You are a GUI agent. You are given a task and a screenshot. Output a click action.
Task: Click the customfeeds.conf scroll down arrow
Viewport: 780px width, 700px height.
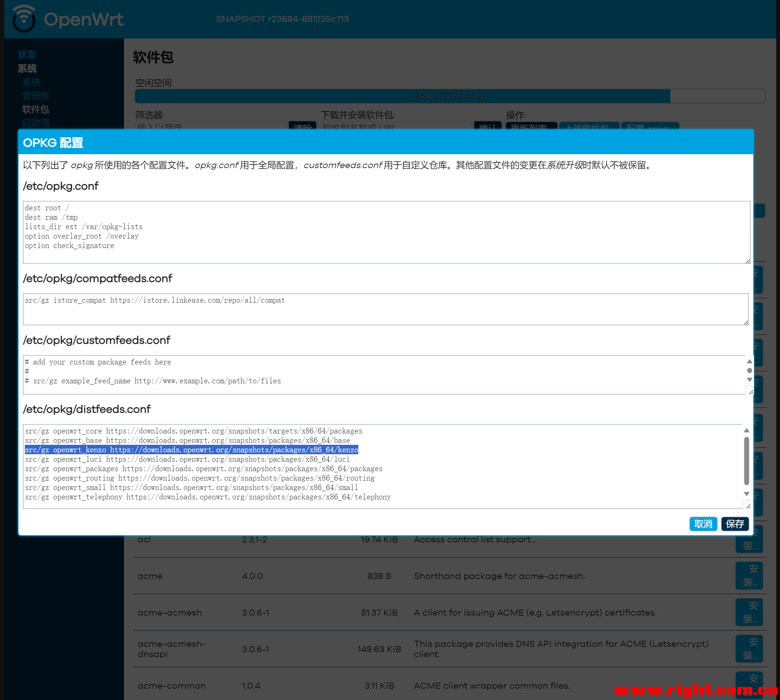coord(749,380)
